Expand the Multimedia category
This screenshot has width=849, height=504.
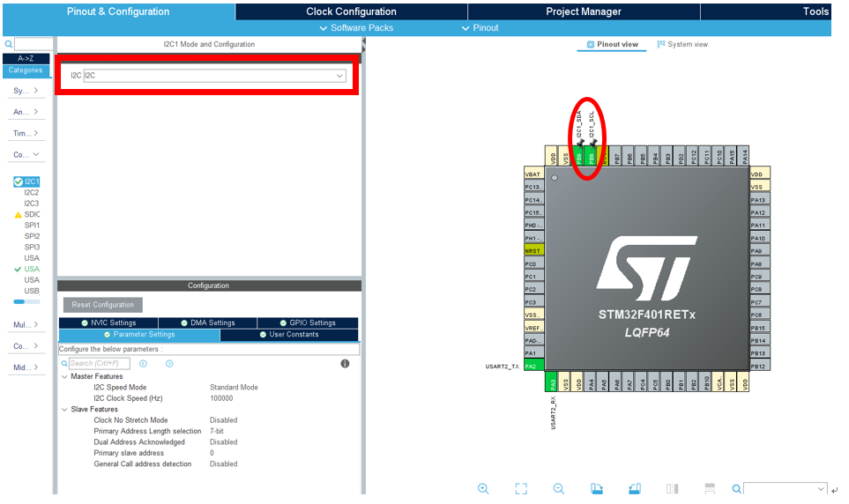(x=26, y=324)
